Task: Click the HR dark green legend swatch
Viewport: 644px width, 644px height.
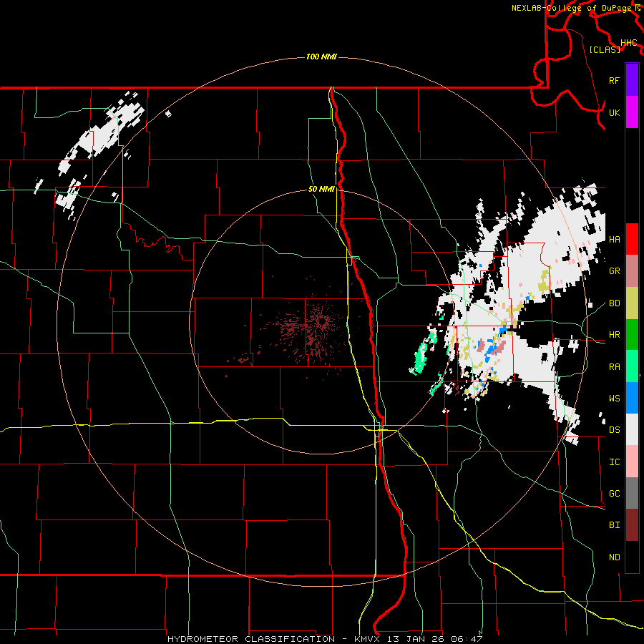Action: pyautogui.click(x=632, y=334)
